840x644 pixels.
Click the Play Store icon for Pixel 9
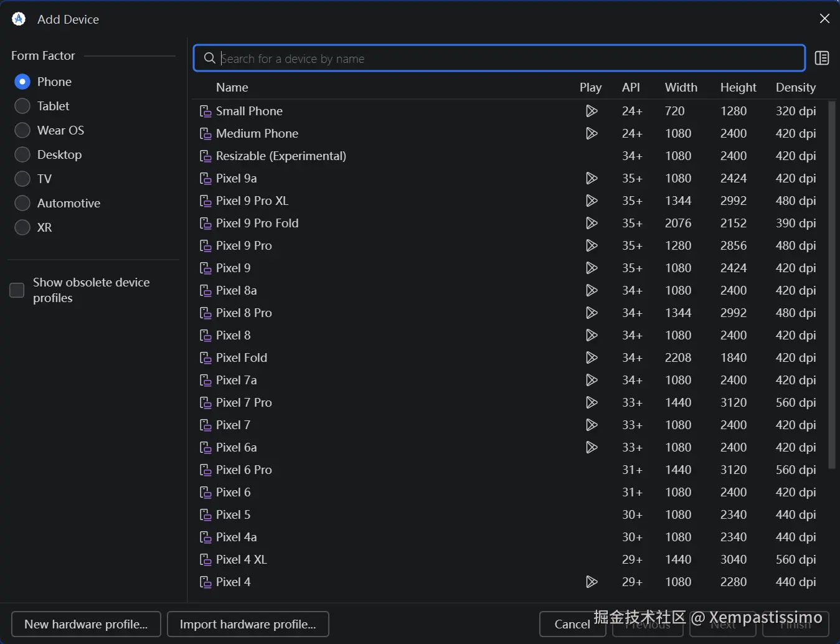pyautogui.click(x=592, y=268)
